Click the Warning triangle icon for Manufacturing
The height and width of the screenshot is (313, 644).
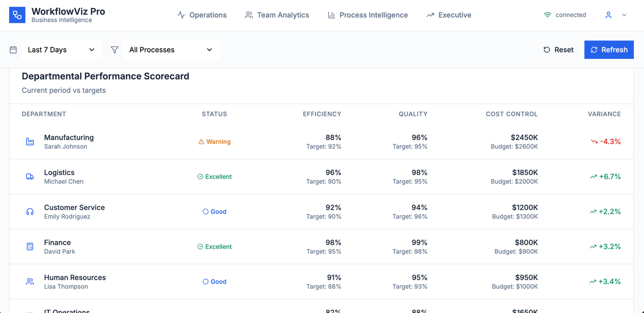pos(201,142)
